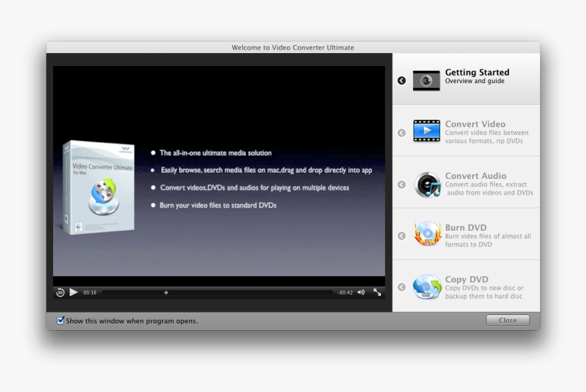Click "Burn your video files to standard DVDs"

click(x=218, y=205)
